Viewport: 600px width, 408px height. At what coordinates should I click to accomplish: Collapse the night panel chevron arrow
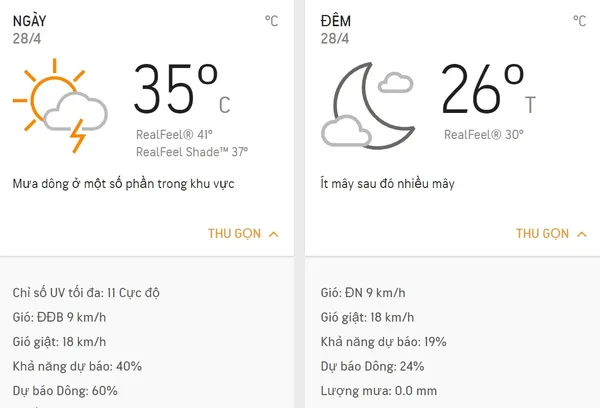(x=582, y=234)
